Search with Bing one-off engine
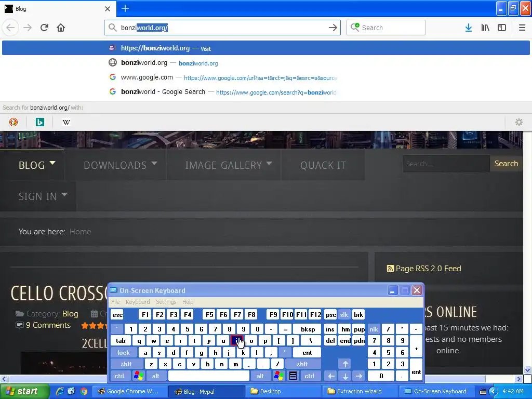 (x=40, y=122)
